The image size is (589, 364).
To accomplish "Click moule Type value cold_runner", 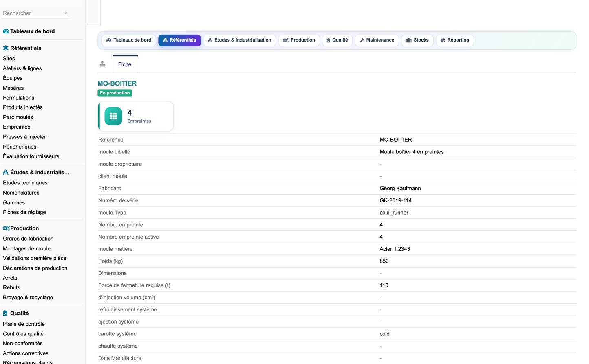I will 394,213.
